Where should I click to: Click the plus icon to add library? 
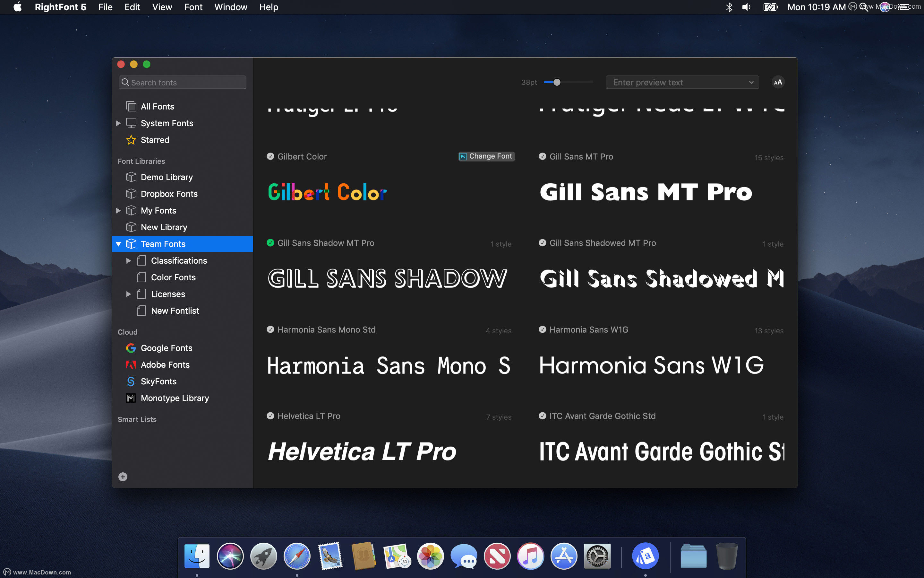[x=123, y=477]
